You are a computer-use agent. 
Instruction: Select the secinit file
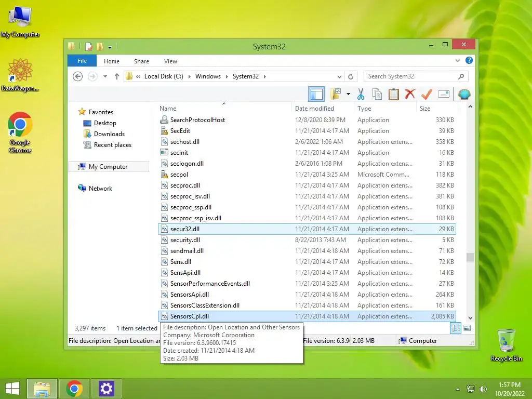click(307, 153)
